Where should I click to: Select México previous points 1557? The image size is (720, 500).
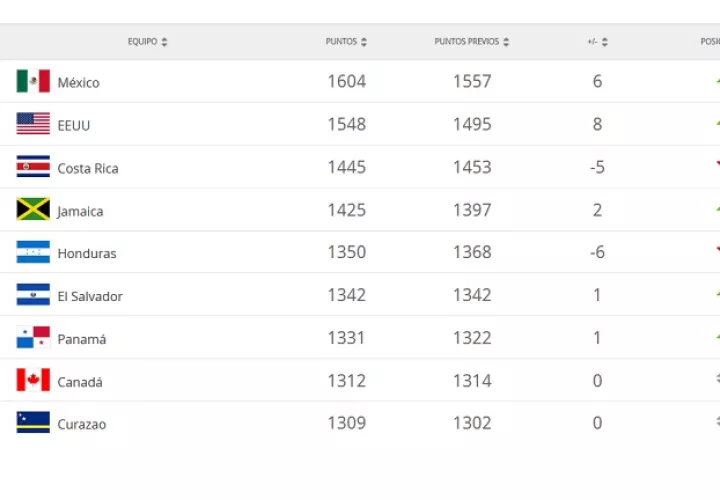tap(472, 82)
